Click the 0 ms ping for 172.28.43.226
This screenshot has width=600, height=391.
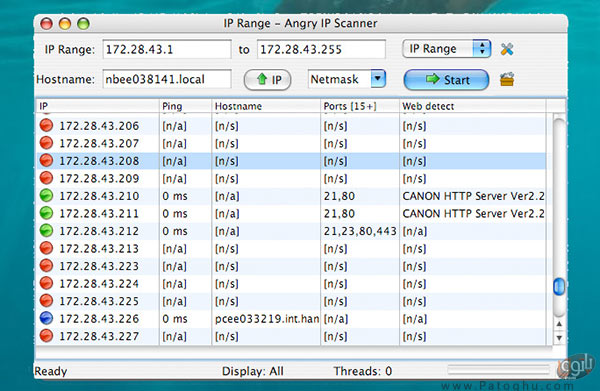click(175, 319)
